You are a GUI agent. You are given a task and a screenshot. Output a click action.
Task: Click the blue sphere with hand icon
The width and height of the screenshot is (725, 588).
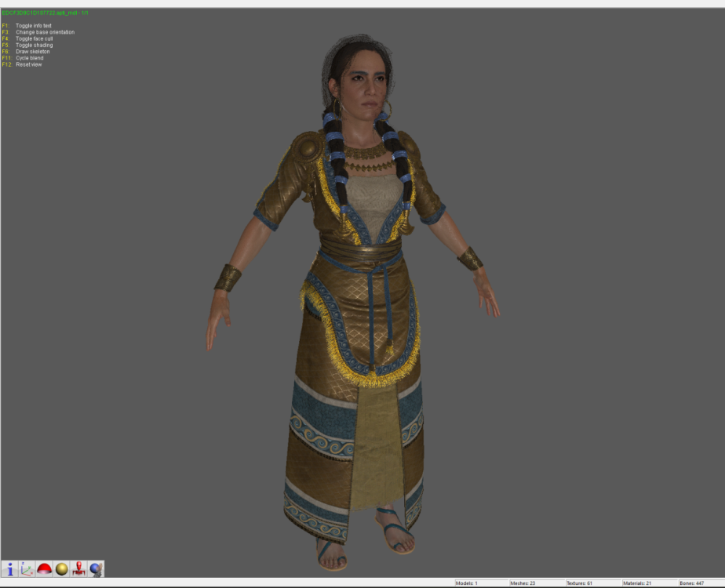(96, 569)
